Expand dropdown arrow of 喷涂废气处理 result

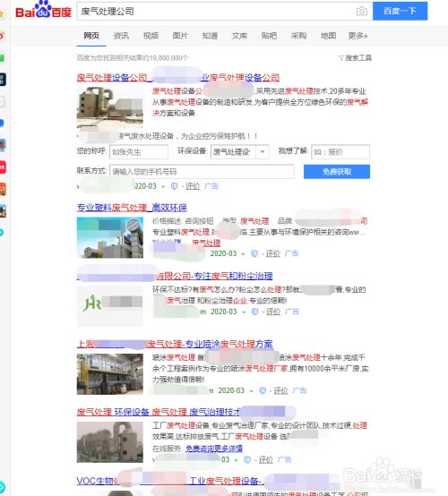[252, 391]
